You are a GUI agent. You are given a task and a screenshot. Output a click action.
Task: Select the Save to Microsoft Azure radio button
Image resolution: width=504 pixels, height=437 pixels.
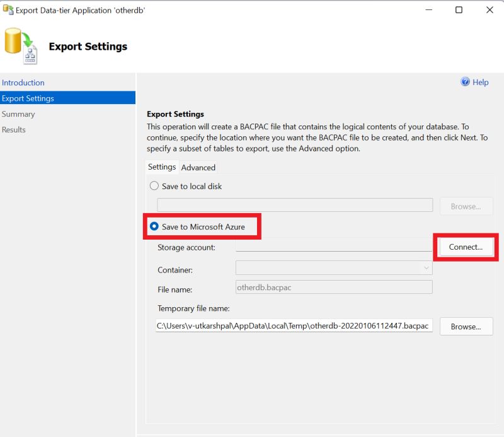click(154, 227)
